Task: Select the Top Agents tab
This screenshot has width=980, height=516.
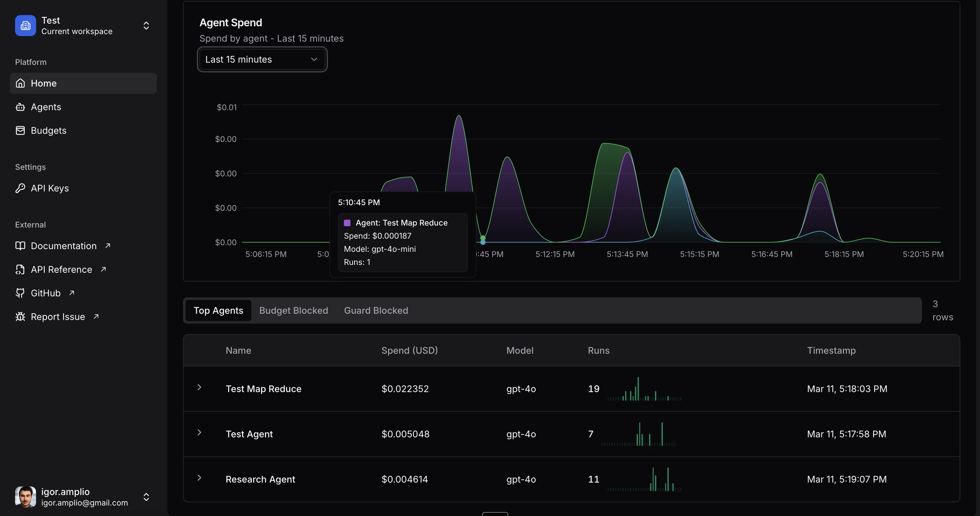Action: (x=218, y=311)
